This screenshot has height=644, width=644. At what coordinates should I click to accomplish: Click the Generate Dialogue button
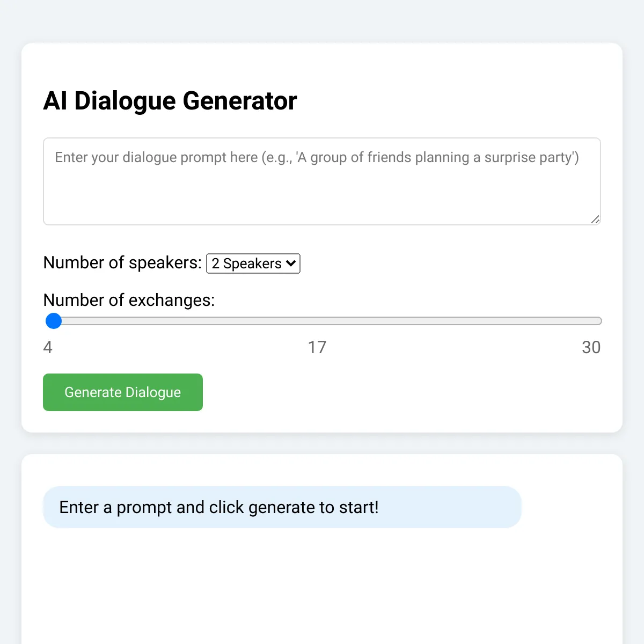123,392
